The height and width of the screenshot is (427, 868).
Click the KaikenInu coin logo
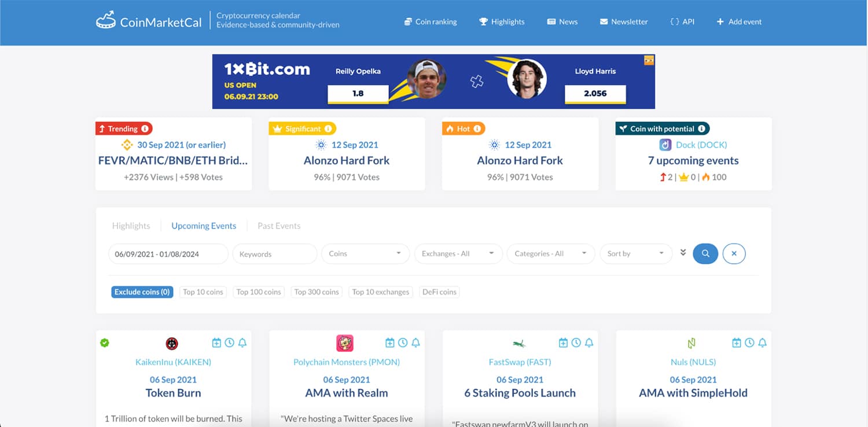click(x=172, y=344)
